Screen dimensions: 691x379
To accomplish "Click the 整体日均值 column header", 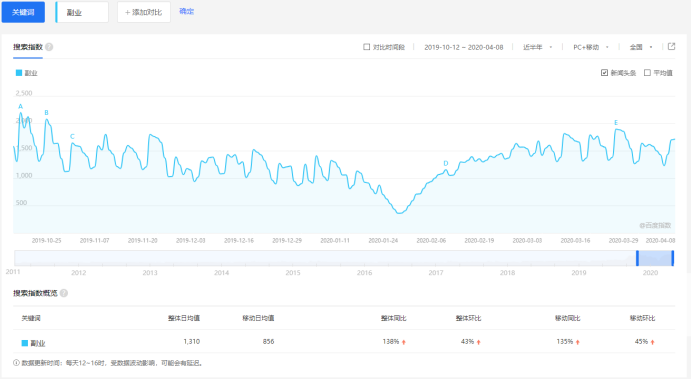I will [x=184, y=318].
